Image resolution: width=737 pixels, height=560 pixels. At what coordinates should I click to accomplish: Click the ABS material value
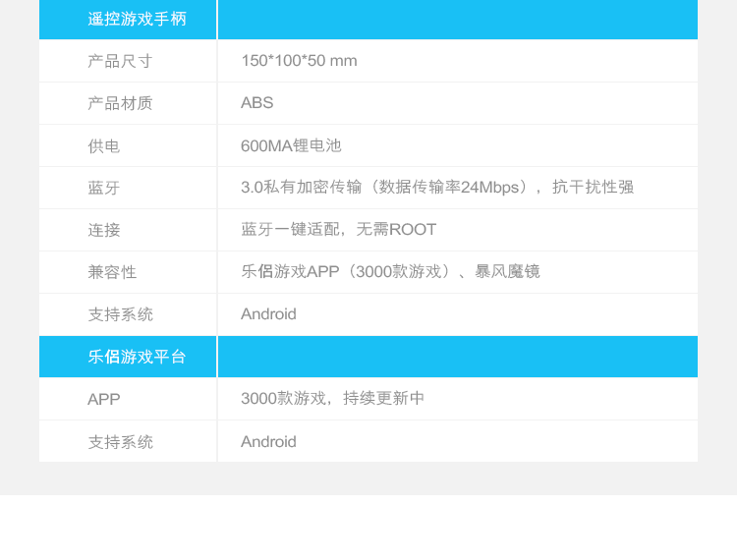tap(256, 103)
